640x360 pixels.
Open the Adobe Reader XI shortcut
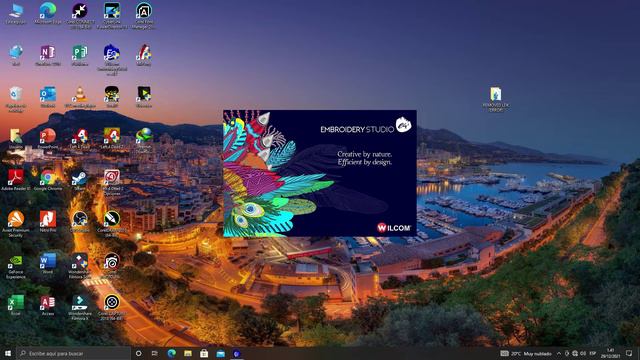point(16,180)
